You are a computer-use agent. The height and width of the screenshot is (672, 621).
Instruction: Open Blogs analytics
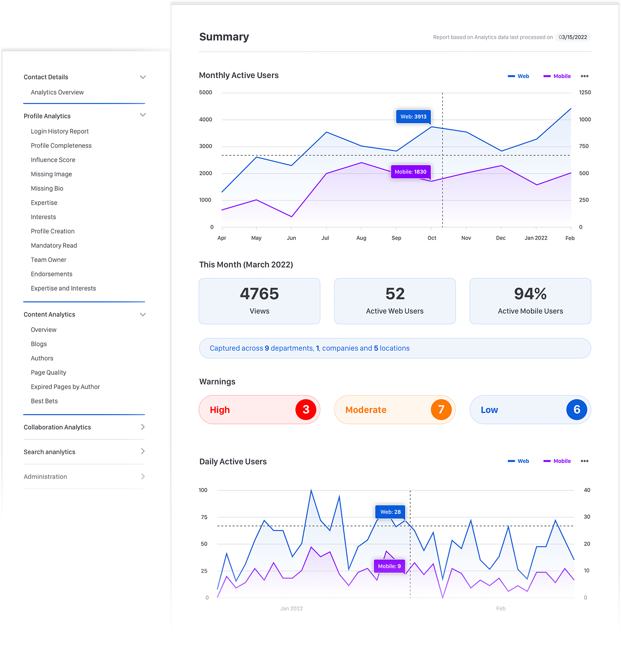pyautogui.click(x=39, y=344)
